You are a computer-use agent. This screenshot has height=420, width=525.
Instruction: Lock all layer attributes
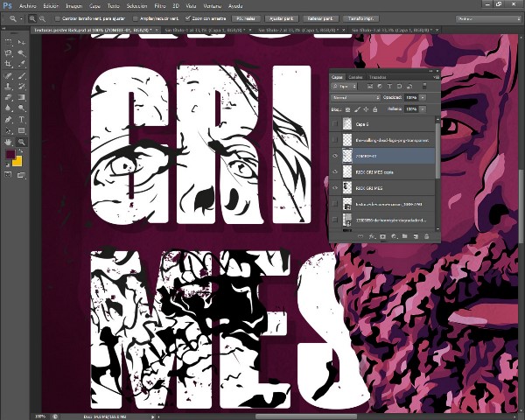pyautogui.click(x=375, y=109)
